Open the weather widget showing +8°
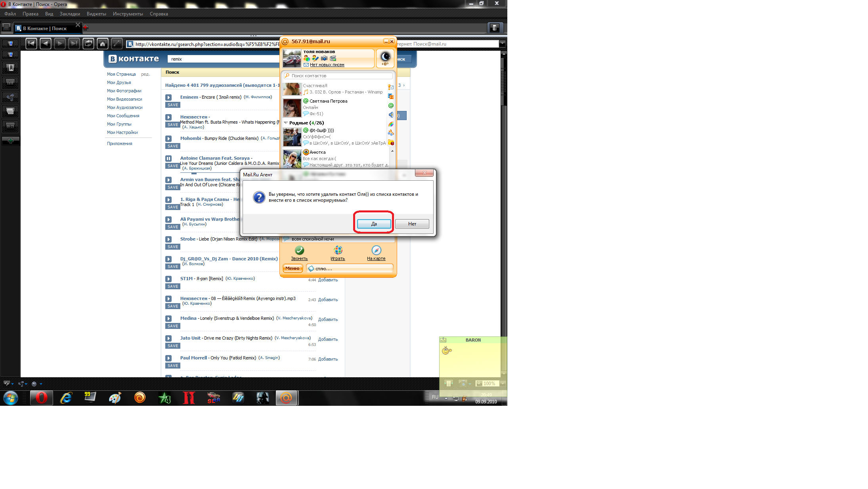The height and width of the screenshot is (489, 868). tap(385, 58)
